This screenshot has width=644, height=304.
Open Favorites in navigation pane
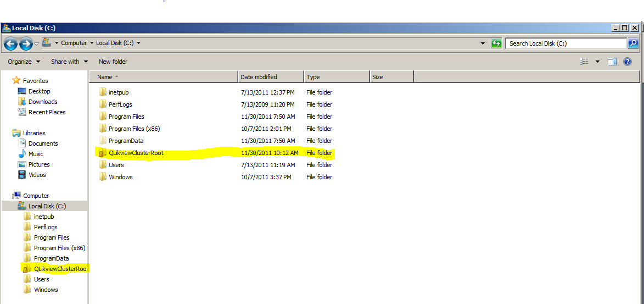pos(30,81)
